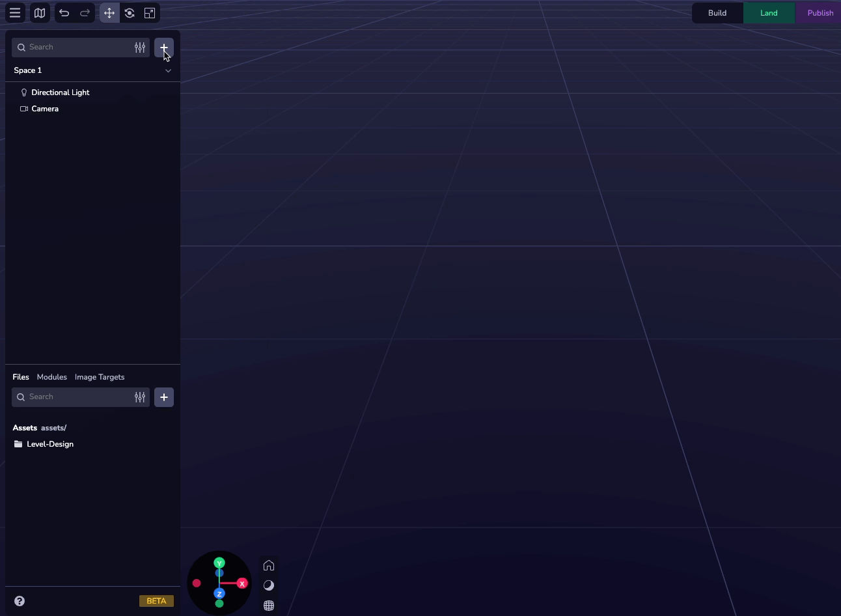This screenshot has height=616, width=841.
Task: Open the scene search filter options
Action: [140, 47]
